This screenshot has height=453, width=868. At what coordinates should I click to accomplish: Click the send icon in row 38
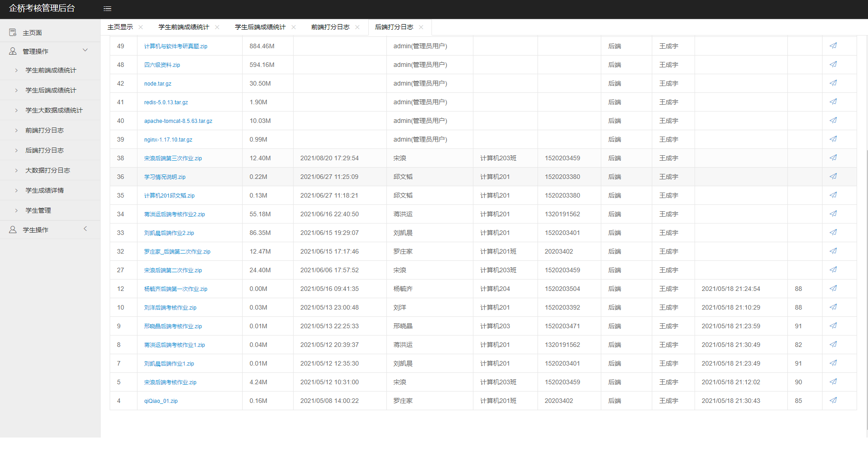coord(833,158)
